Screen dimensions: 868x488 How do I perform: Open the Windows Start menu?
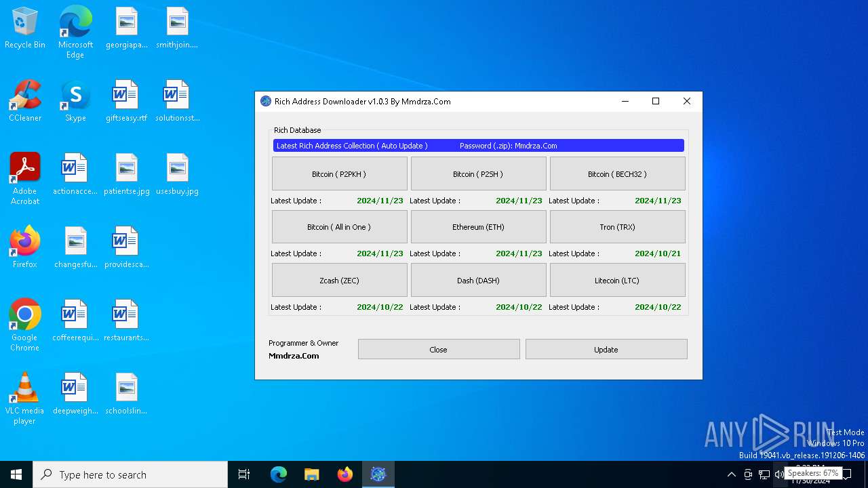pos(16,474)
